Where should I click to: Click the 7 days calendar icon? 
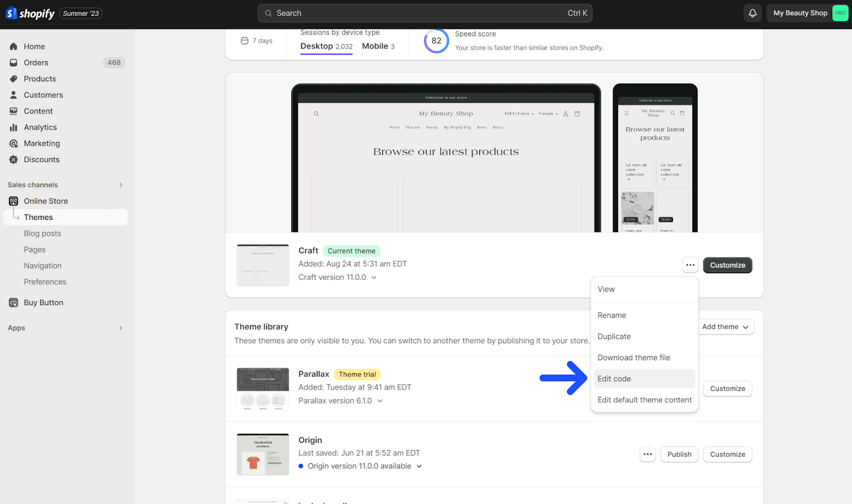(x=244, y=40)
